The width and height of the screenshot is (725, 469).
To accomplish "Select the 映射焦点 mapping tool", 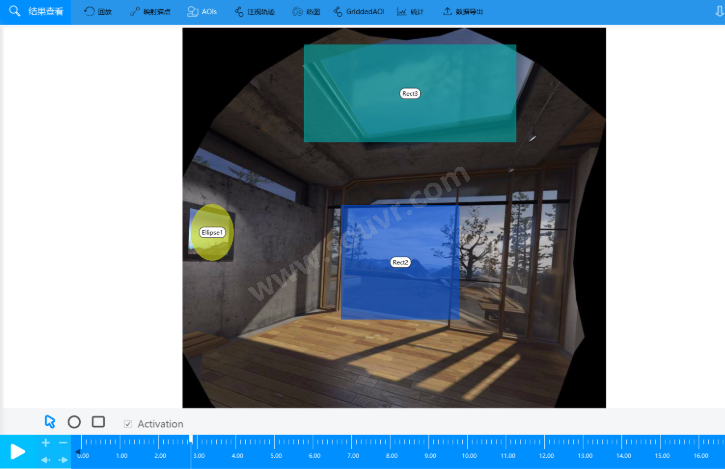I will point(150,12).
